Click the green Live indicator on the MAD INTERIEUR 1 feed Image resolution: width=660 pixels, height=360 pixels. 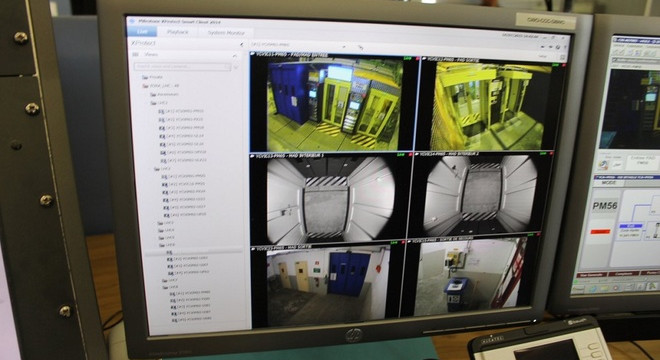(x=400, y=155)
